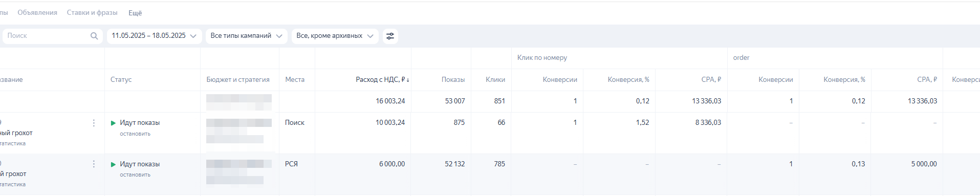Click the Статус column header
This screenshot has height=196, width=980.
pos(121,79)
